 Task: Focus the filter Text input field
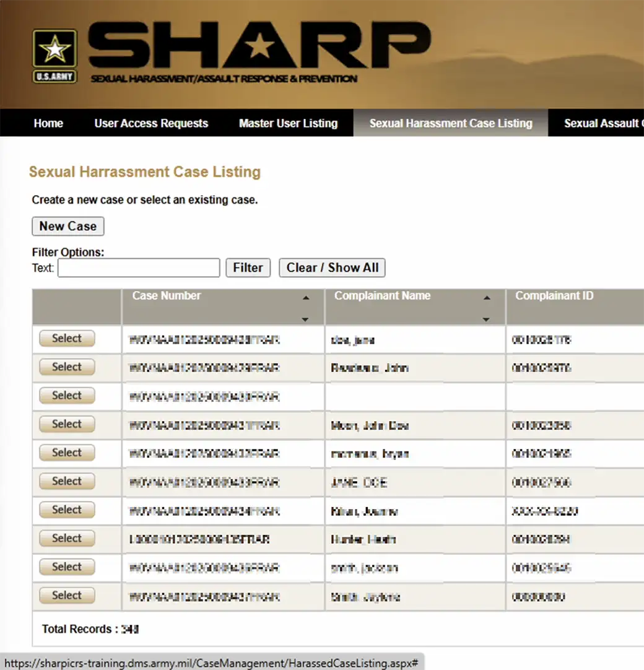click(x=139, y=268)
